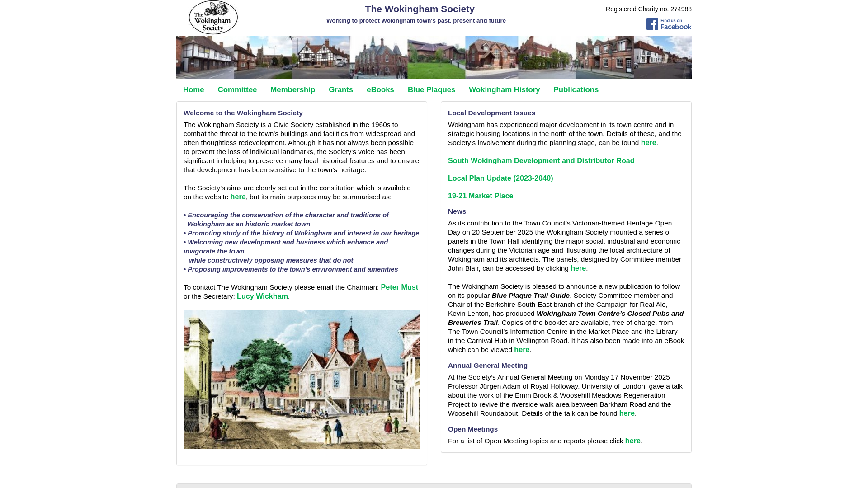Click the 'Open Meetings' heading
Image resolution: width=868 pixels, height=488 pixels.
click(x=473, y=429)
